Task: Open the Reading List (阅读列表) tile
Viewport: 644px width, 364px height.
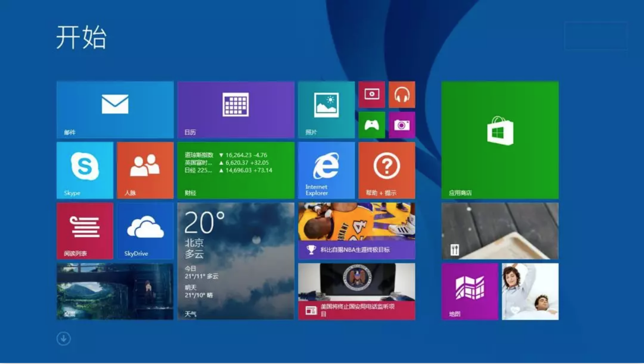Action: click(x=85, y=231)
